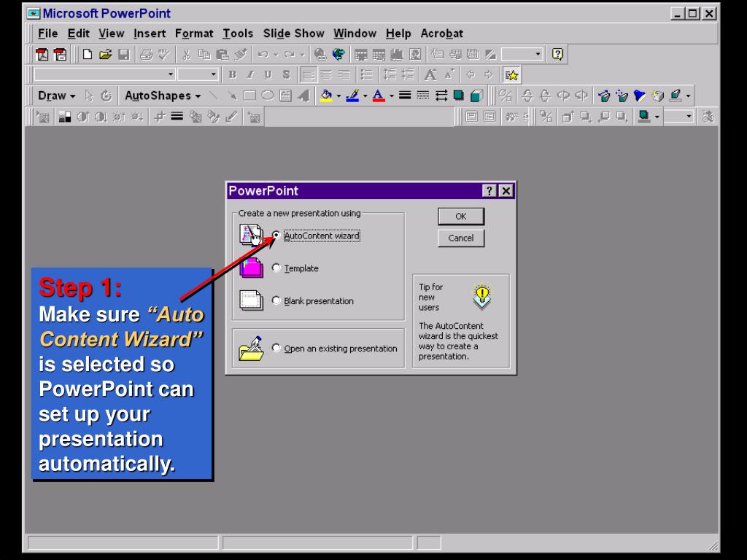Click the OK button in dialog
Screen dimensions: 747x560
461,216
